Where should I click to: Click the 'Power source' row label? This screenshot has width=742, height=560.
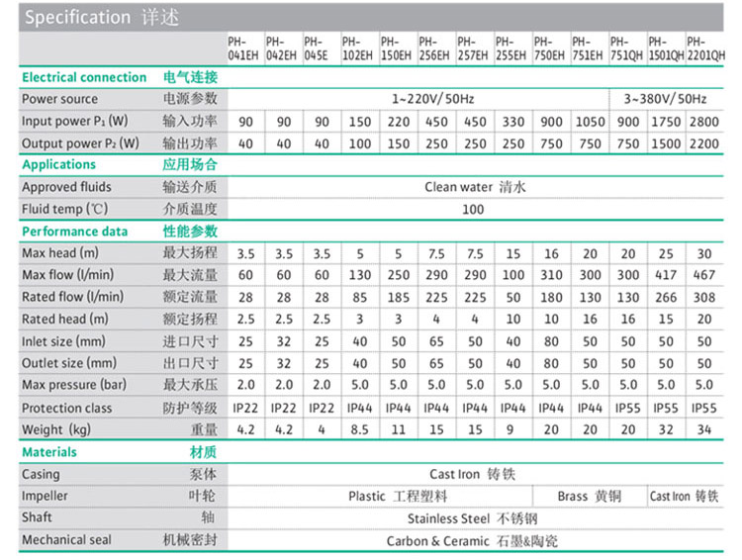[x=59, y=99]
